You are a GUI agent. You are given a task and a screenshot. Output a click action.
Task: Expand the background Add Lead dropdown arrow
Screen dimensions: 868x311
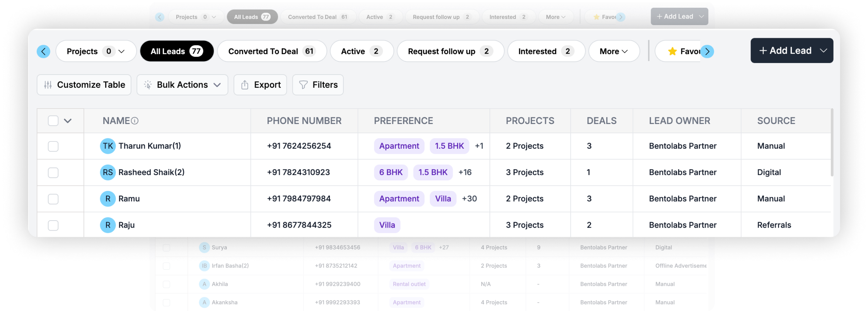[701, 17]
